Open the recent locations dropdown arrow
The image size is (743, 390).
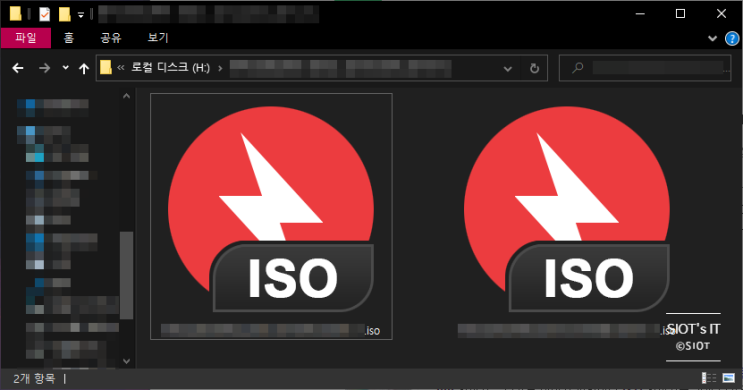(65, 68)
